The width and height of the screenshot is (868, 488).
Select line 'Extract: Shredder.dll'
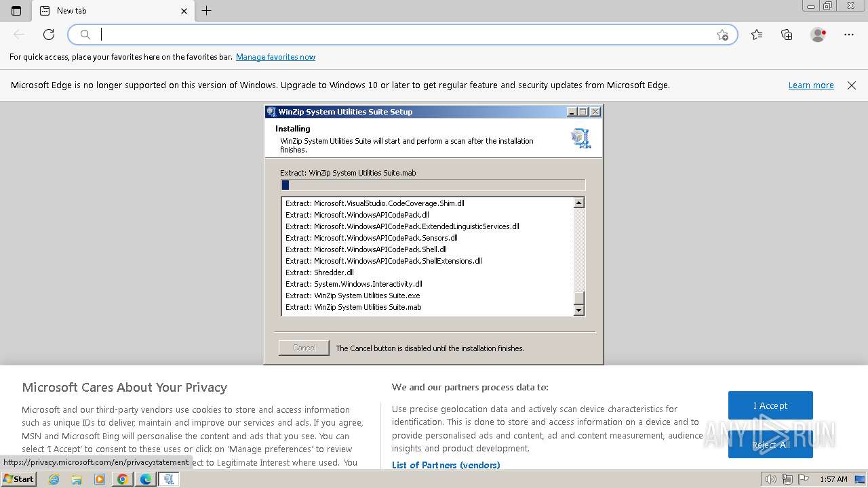(319, 272)
